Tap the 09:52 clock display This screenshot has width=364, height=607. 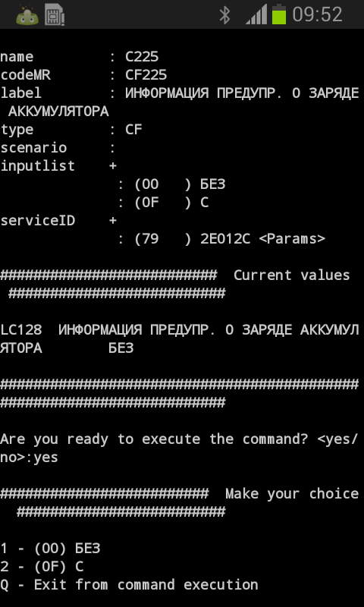coord(318,15)
